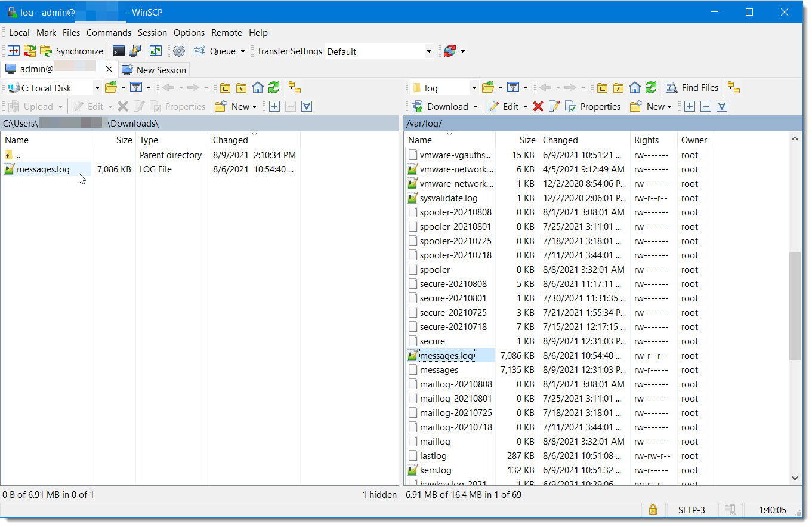Toggle selection with the minus selection icon
The width and height of the screenshot is (812, 527).
[706, 106]
